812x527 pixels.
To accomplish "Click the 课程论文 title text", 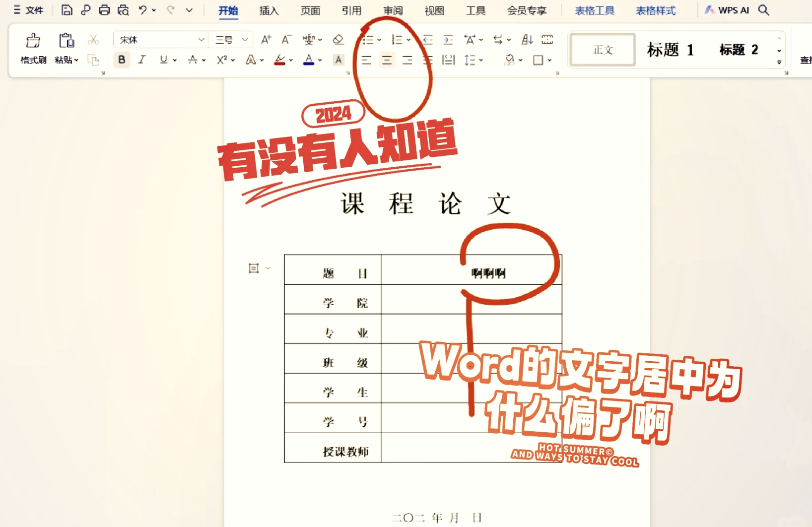I will (x=426, y=203).
